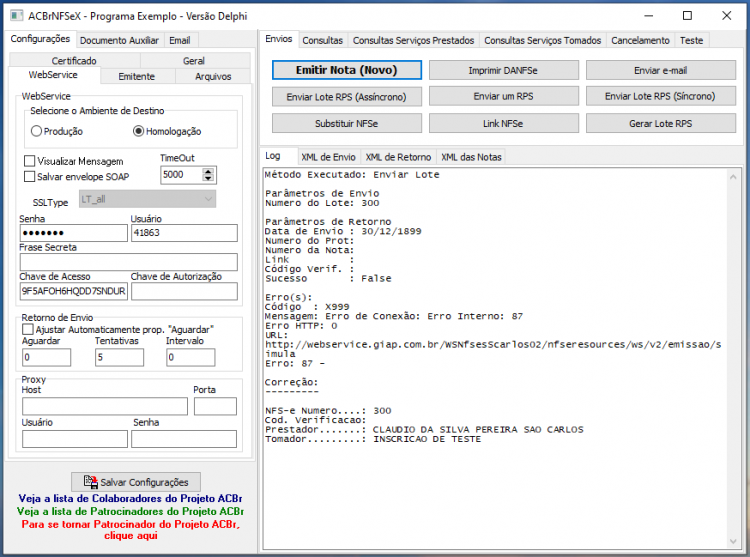Select the Produção environment radio button
The image size is (750, 557).
pos(36,131)
